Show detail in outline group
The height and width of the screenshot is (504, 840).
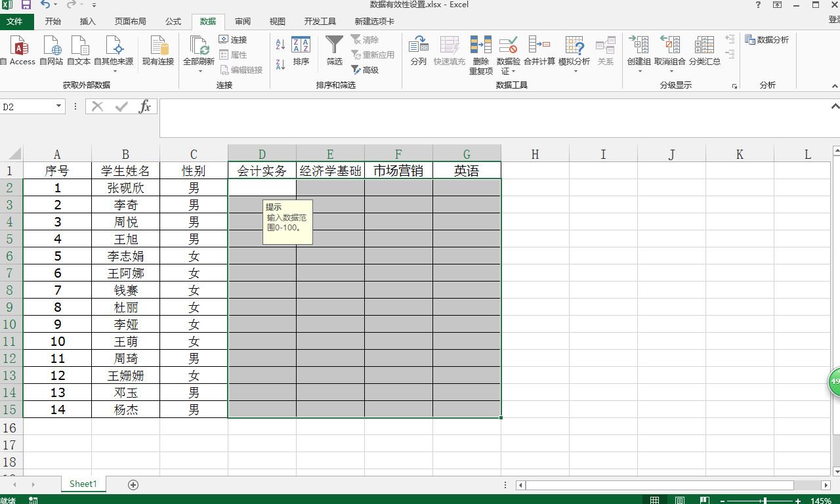click(x=730, y=39)
